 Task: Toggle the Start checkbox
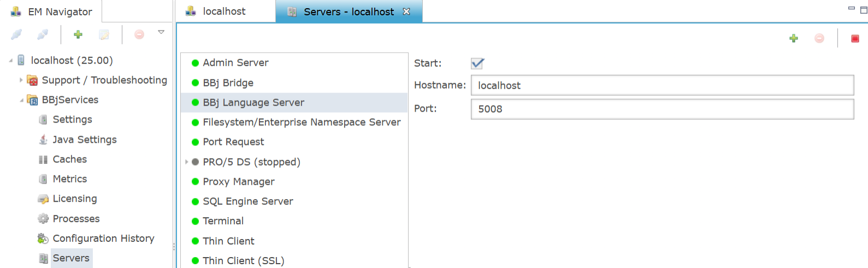click(477, 63)
